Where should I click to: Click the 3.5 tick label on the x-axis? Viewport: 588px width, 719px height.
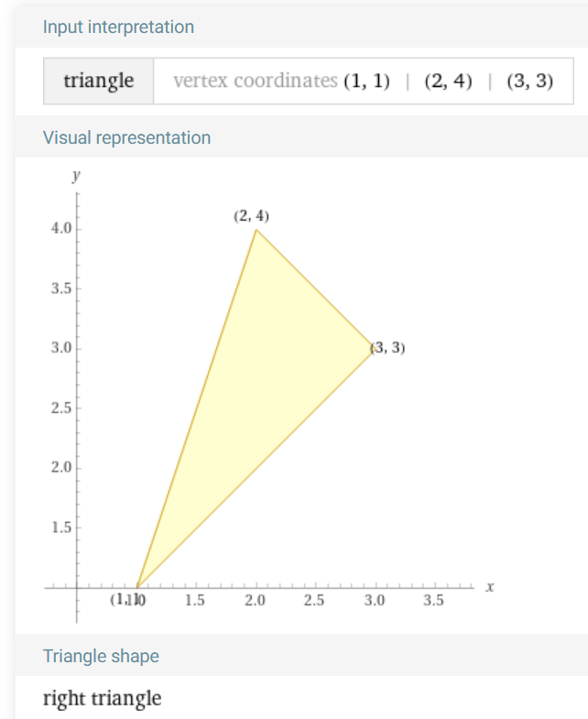[x=433, y=601]
